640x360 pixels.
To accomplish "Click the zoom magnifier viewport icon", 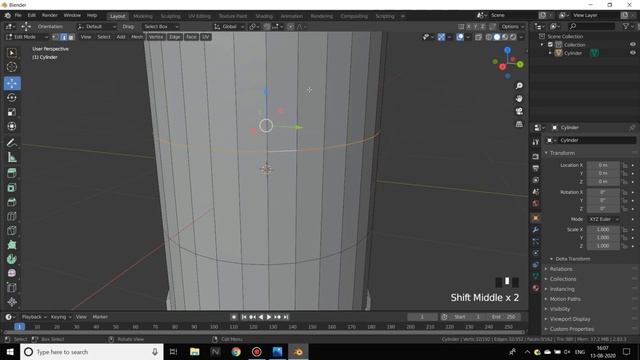I will [519, 86].
